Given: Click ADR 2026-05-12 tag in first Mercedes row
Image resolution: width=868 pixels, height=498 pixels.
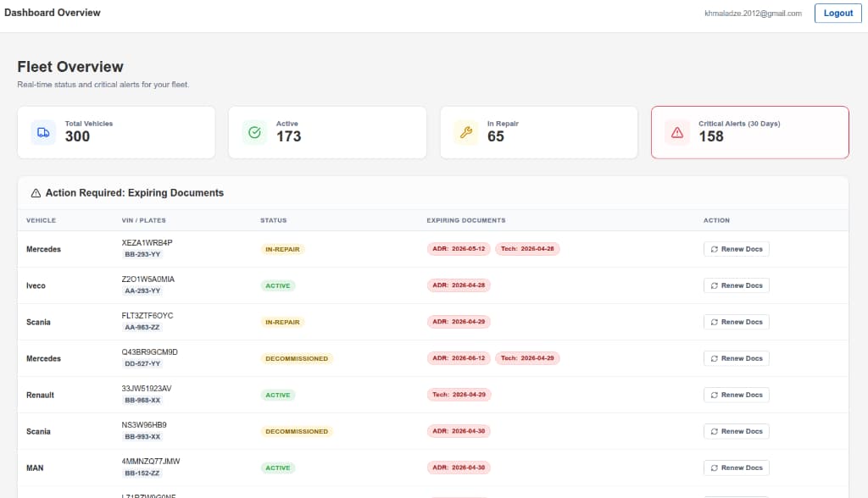Looking at the screenshot, I should coord(459,249).
